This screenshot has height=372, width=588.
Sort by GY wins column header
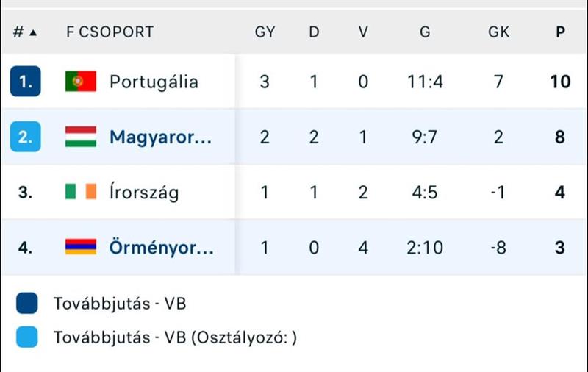(265, 32)
